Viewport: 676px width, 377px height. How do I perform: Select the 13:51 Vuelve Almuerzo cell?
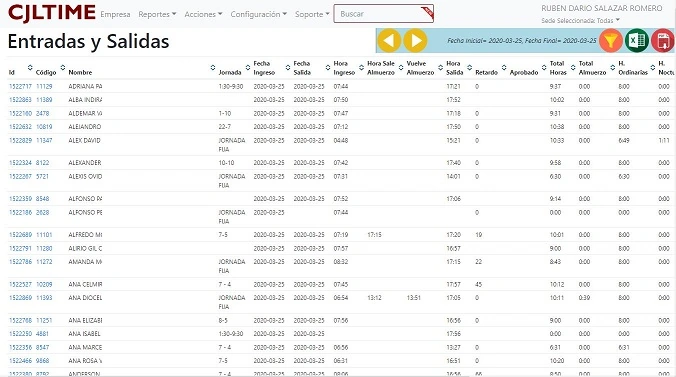[x=413, y=298]
